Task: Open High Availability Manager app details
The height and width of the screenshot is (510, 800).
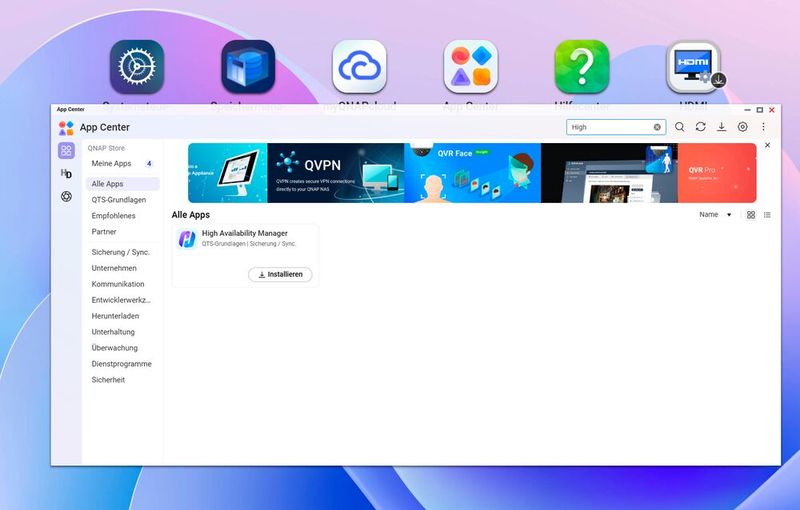Action: click(244, 233)
